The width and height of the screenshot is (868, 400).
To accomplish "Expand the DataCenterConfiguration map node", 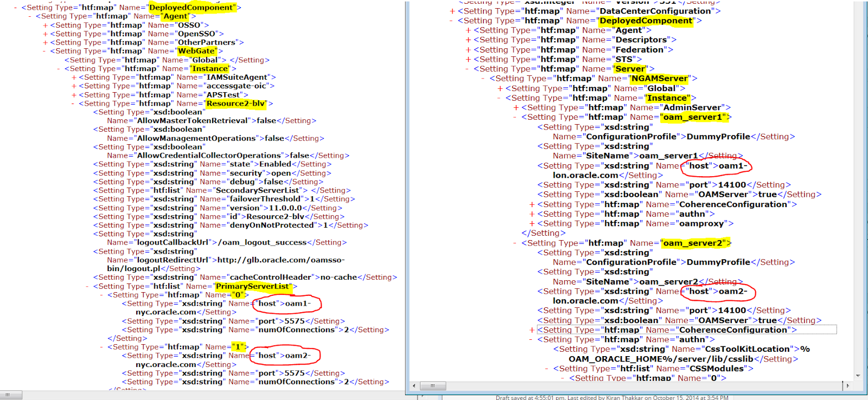I will tap(452, 11).
